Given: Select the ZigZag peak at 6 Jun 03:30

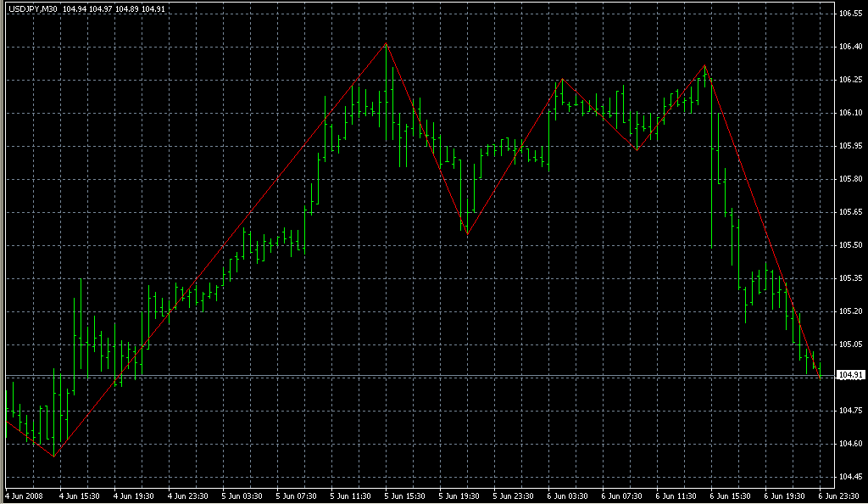Looking at the screenshot, I should point(560,80).
